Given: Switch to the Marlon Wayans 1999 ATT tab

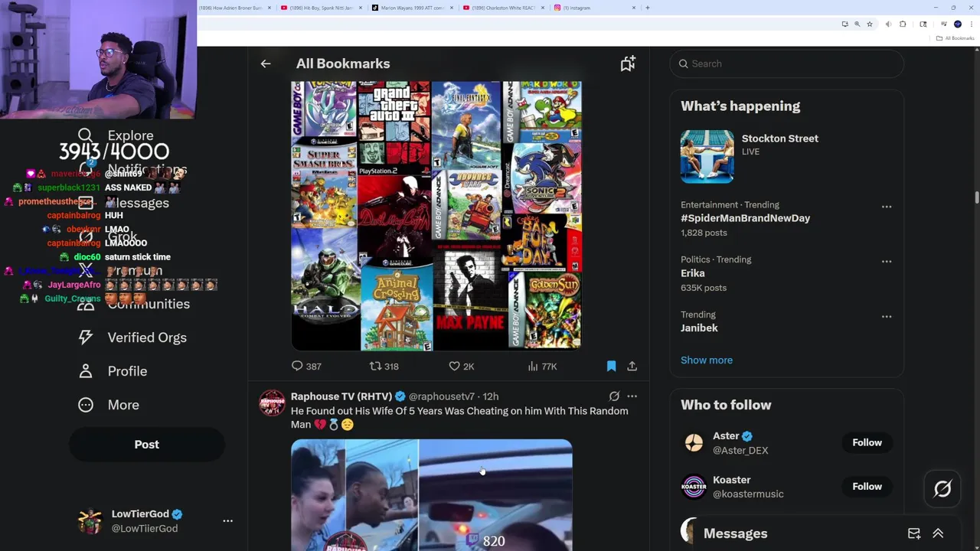Looking at the screenshot, I should [x=413, y=8].
